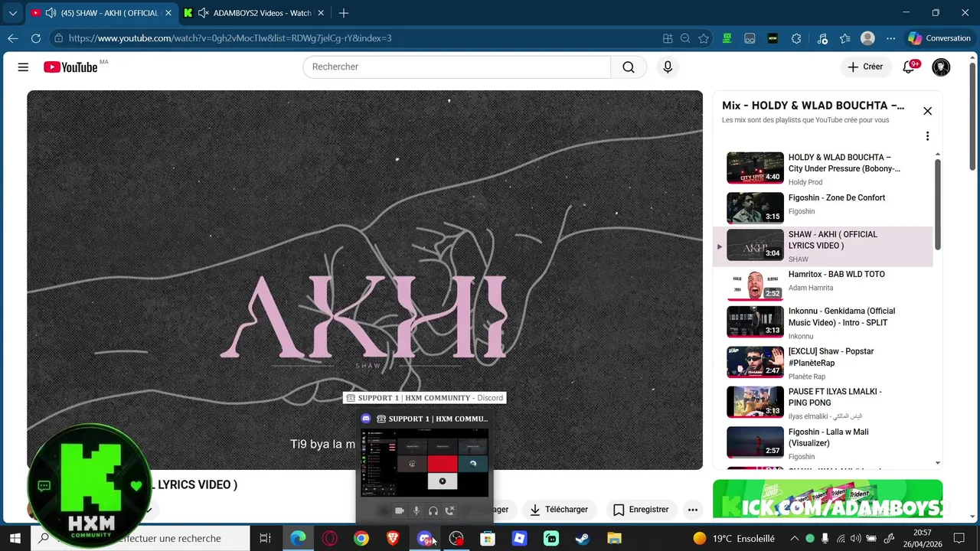
Task: Toggle camera in Discord taskbar preview
Action: [x=400, y=510]
